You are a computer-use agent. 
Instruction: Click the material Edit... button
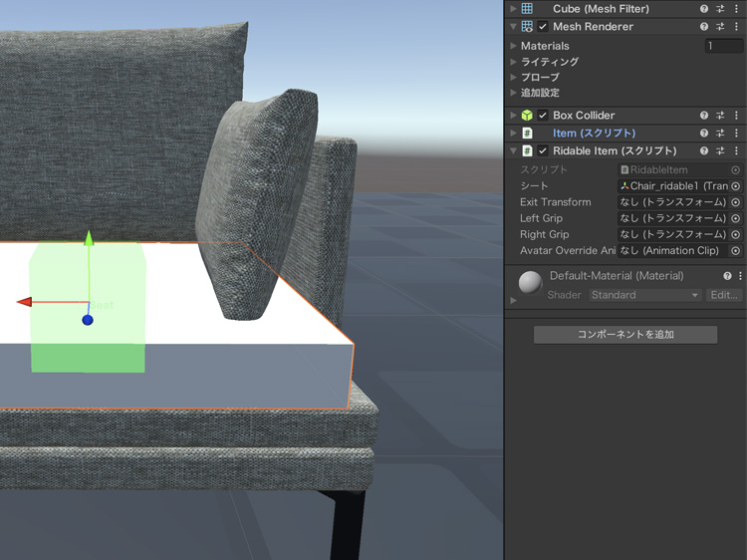coord(723,295)
